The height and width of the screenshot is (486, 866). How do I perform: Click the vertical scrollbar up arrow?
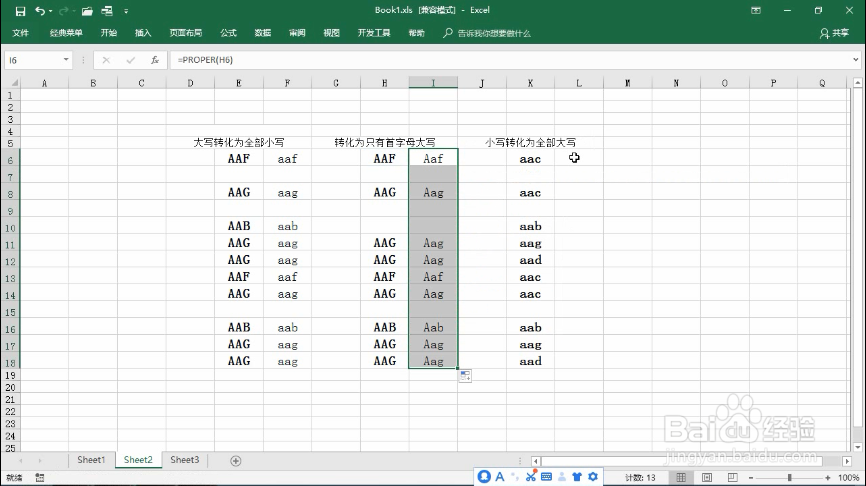857,83
